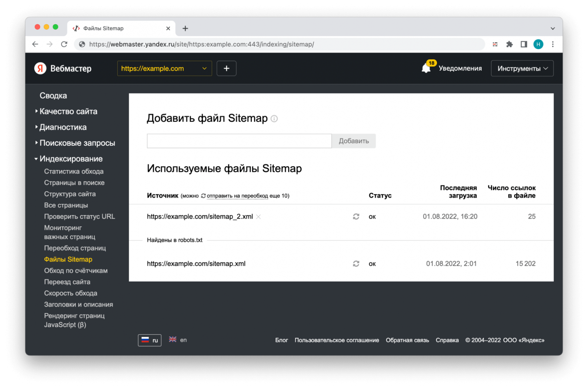
Task: Open the tab search chevron
Action: click(552, 28)
